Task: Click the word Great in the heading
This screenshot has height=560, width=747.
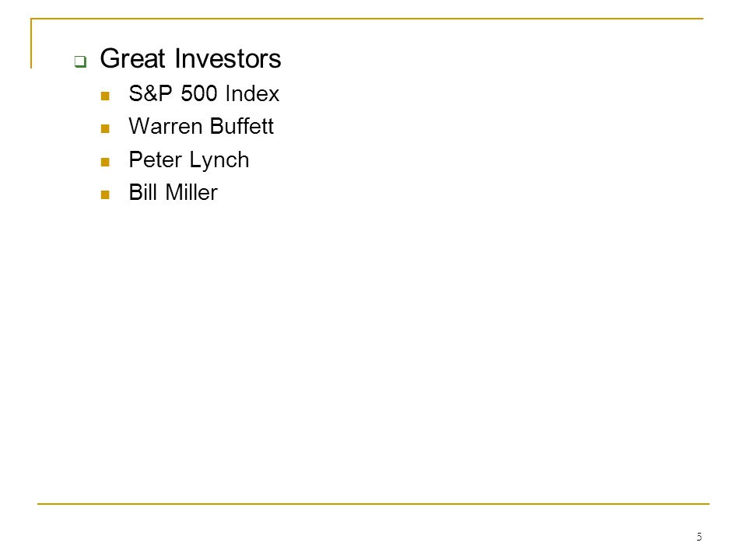Action: point(132,58)
